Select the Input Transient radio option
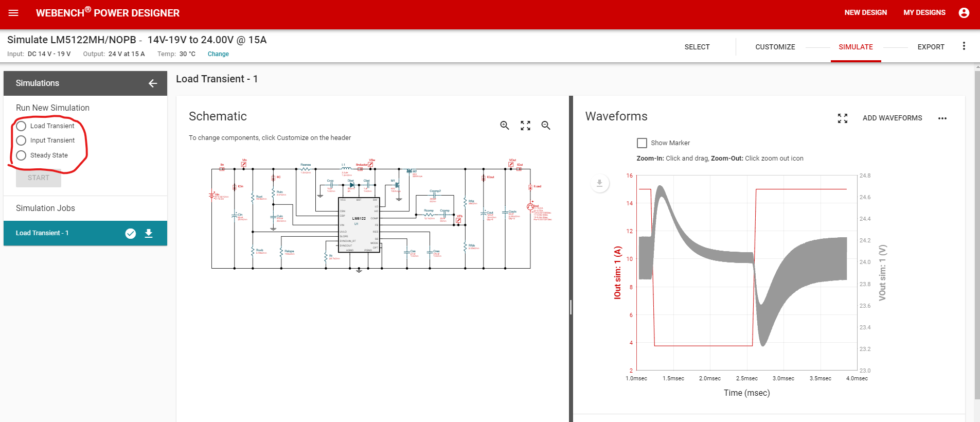980x422 pixels. pyautogui.click(x=21, y=140)
